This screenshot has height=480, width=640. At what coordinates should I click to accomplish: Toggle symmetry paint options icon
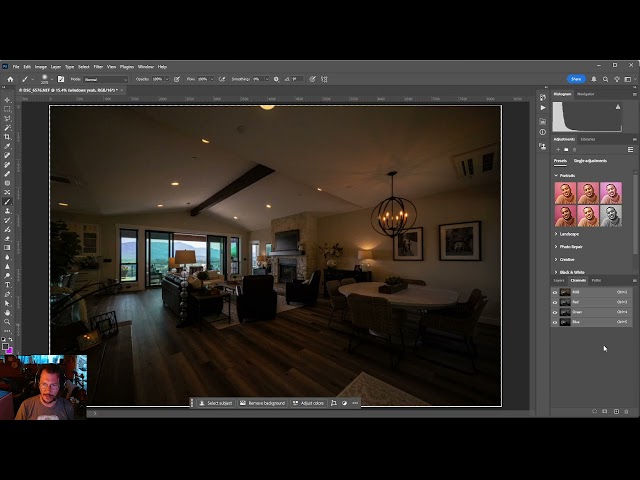point(324,79)
